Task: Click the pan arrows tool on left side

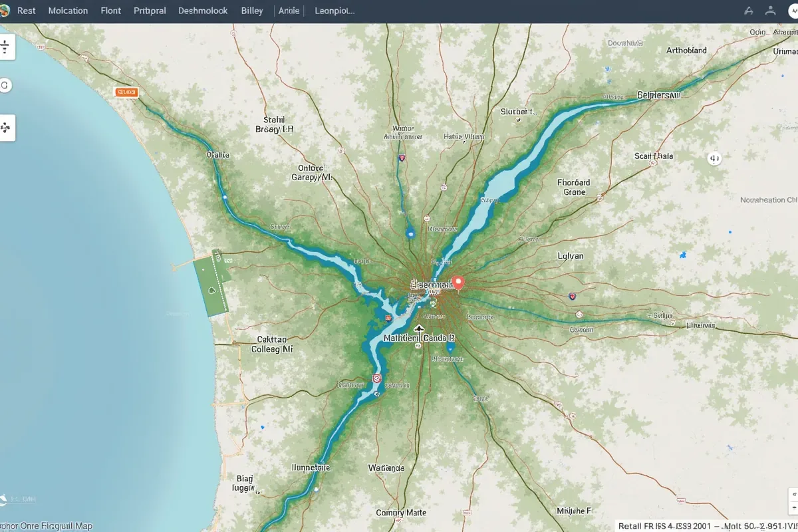Action: (6, 128)
